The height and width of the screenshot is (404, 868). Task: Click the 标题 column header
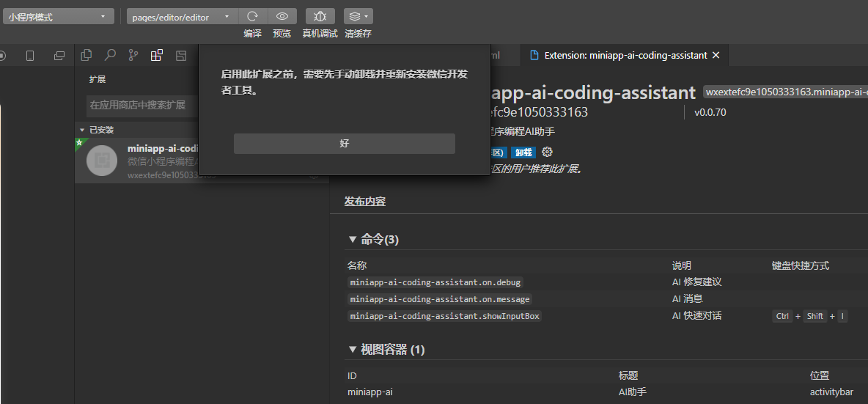point(628,376)
